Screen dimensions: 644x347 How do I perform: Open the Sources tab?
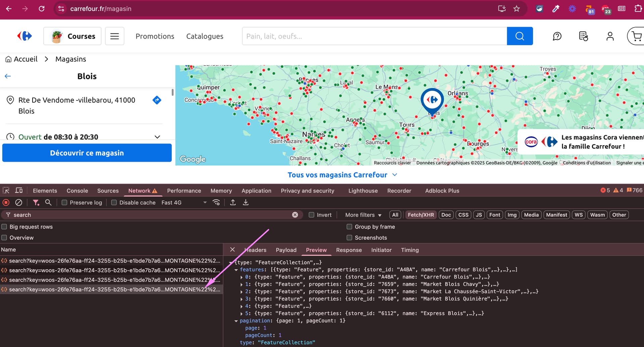coord(108,191)
